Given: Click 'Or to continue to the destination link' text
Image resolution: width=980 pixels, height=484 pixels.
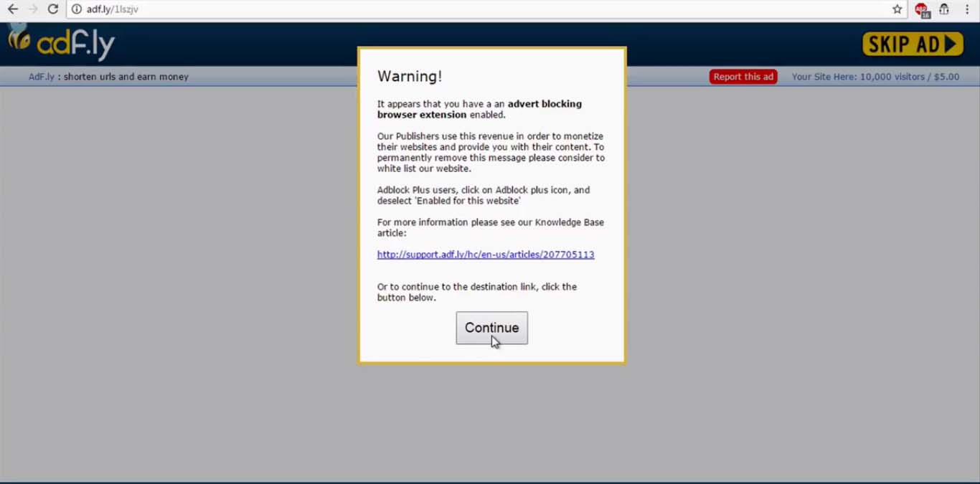Looking at the screenshot, I should pyautogui.click(x=477, y=292).
